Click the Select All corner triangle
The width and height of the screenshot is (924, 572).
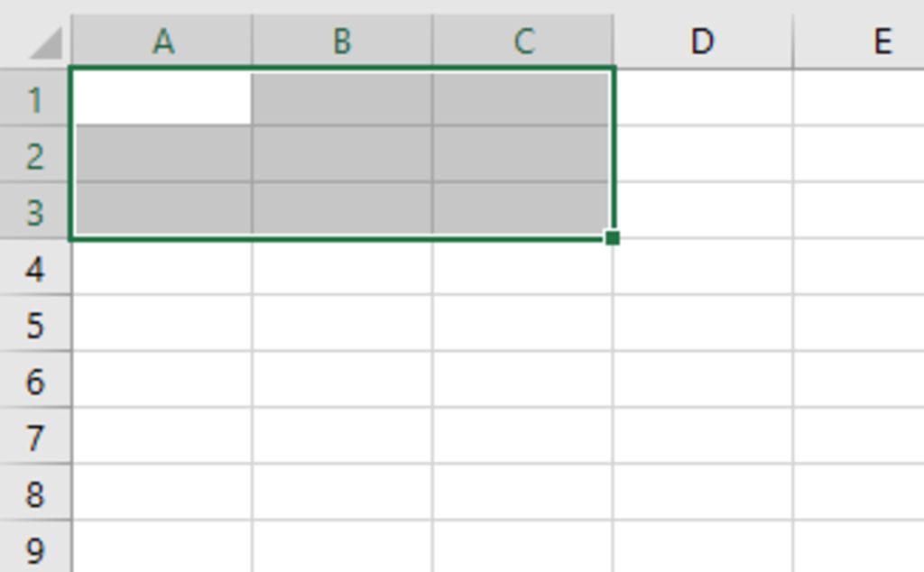tap(46, 43)
